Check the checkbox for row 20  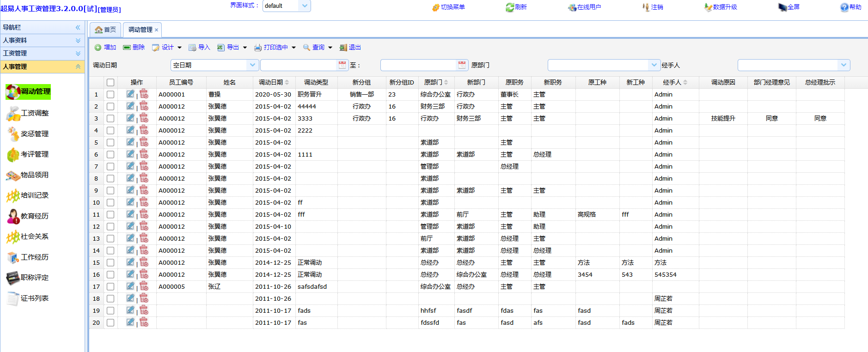coord(110,322)
